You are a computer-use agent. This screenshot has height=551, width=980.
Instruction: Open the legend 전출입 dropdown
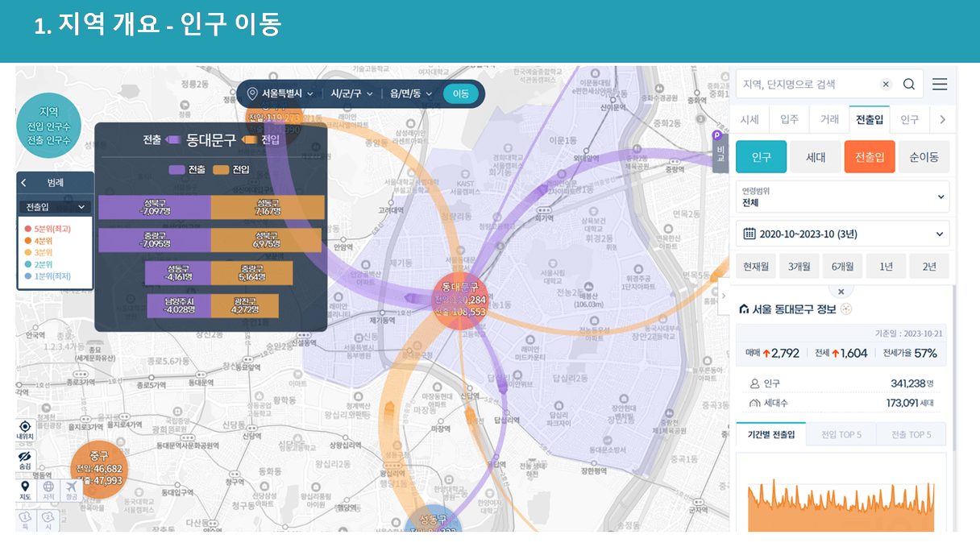pyautogui.click(x=55, y=207)
